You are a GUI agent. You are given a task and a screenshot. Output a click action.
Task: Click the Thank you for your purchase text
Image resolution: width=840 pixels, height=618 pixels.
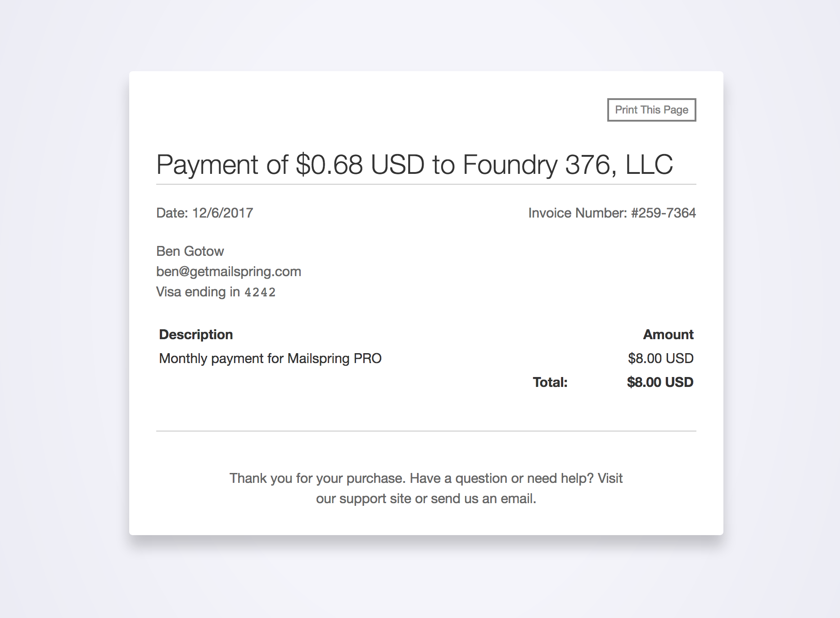[x=318, y=478]
